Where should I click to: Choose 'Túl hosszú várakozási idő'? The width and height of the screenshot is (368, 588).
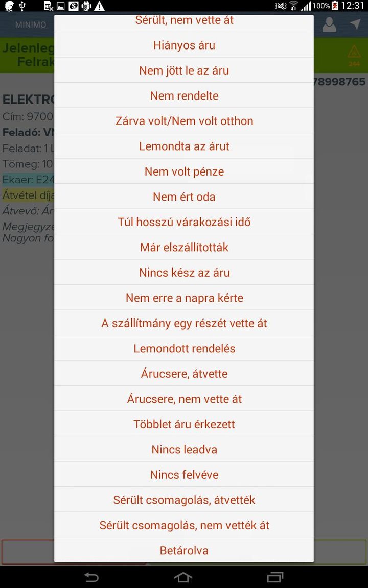(x=184, y=222)
